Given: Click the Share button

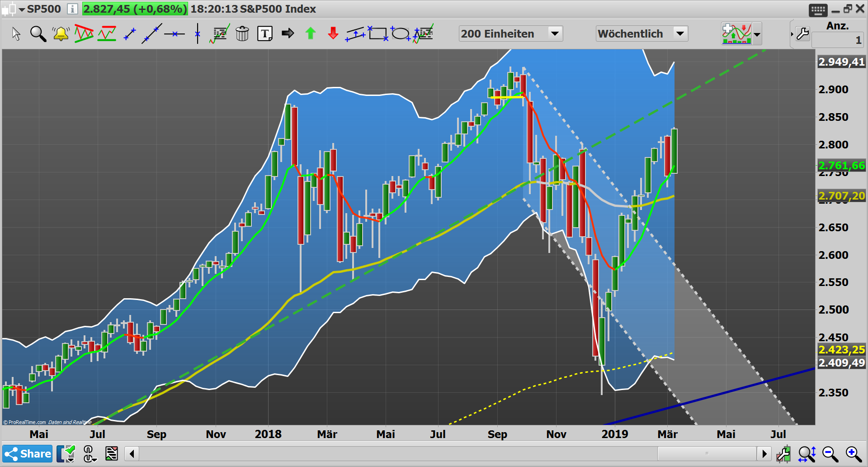Looking at the screenshot, I should (x=28, y=453).
